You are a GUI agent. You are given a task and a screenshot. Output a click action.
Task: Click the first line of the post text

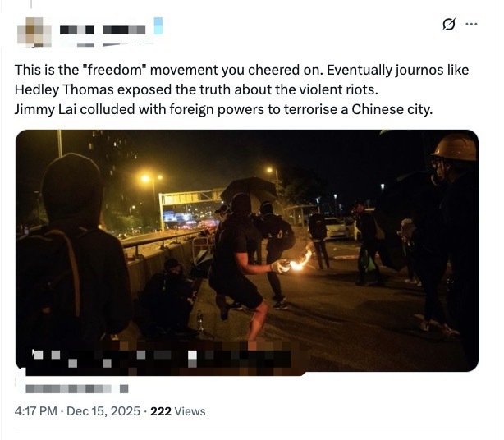[241, 70]
